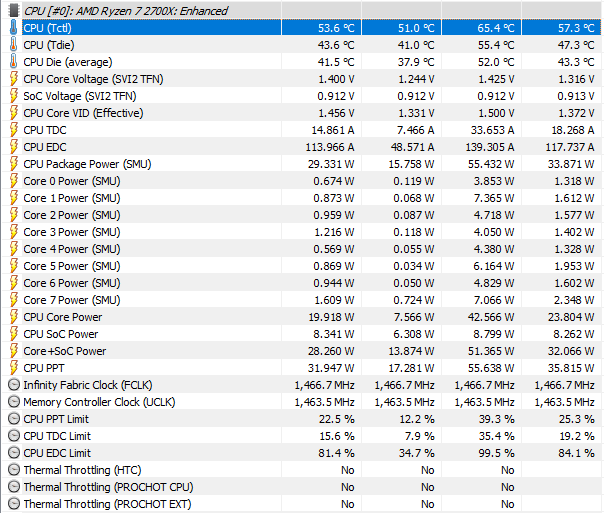Viewport: 604px width, 513px height.
Task: Select the Memory Controller Clock (UCLK) label
Action: (x=99, y=402)
